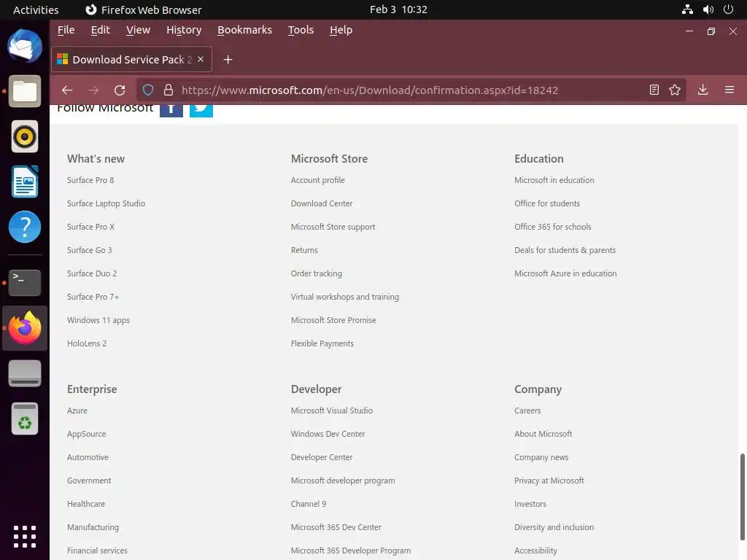Reload the current page
Screen dimensions: 747x560
pyautogui.click(x=120, y=90)
